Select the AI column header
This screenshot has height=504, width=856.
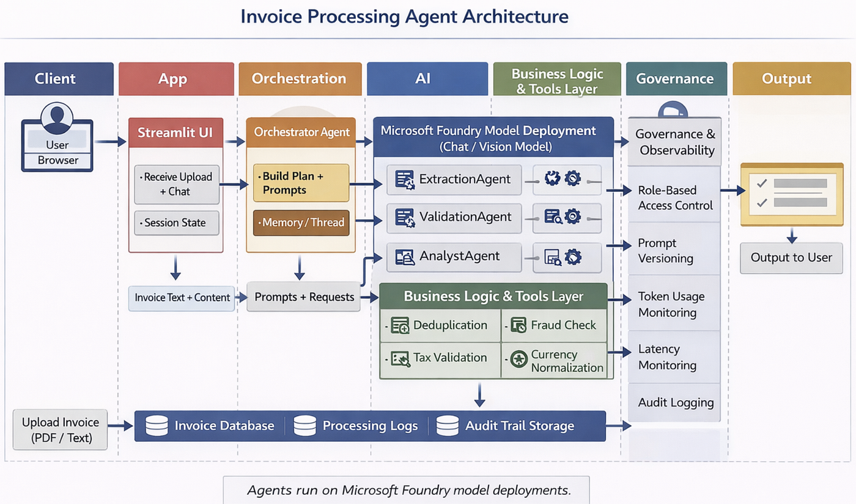click(x=427, y=79)
